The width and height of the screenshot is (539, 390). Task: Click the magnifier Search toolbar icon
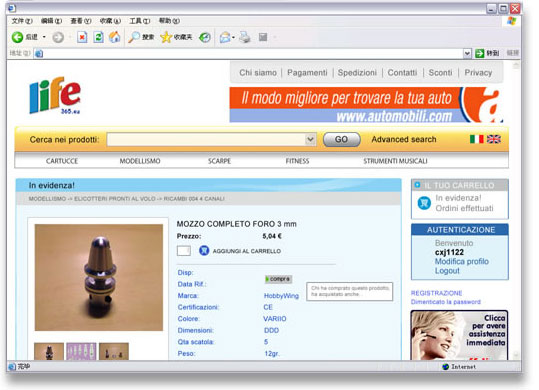tap(134, 37)
